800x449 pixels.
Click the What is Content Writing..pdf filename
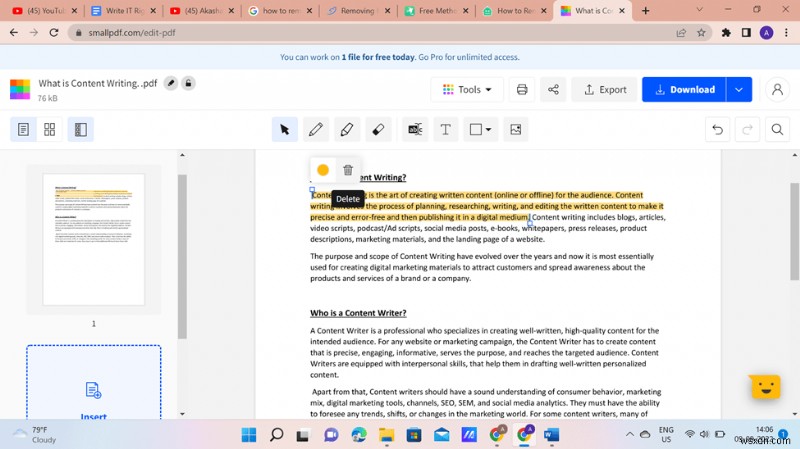(x=98, y=83)
